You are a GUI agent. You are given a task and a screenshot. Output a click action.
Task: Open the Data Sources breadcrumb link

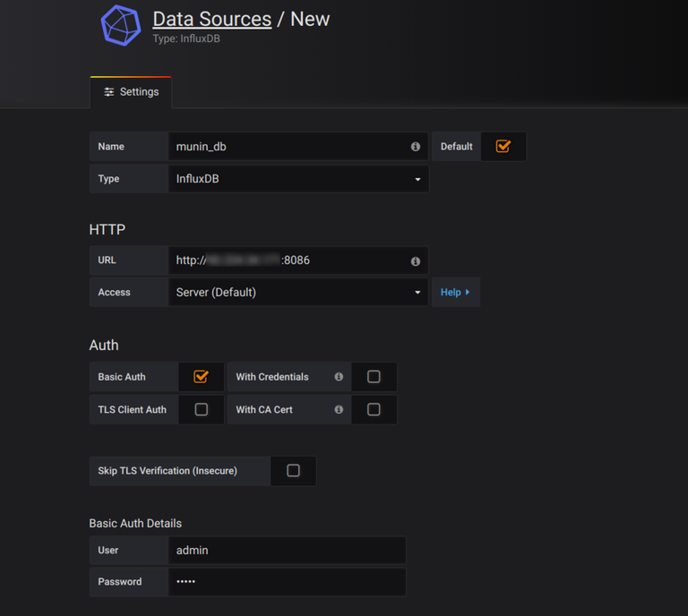212,19
